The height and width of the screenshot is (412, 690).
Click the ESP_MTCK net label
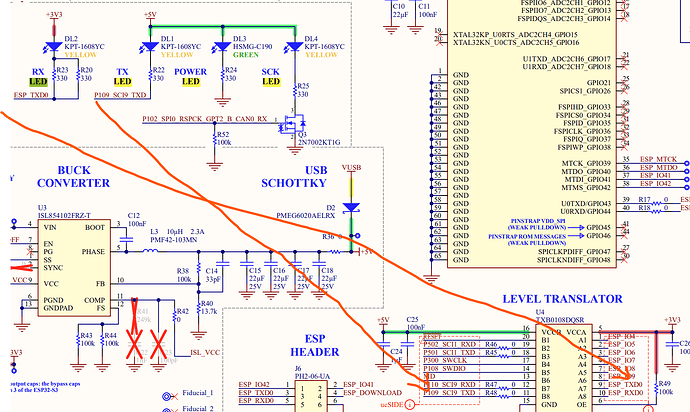click(x=658, y=159)
